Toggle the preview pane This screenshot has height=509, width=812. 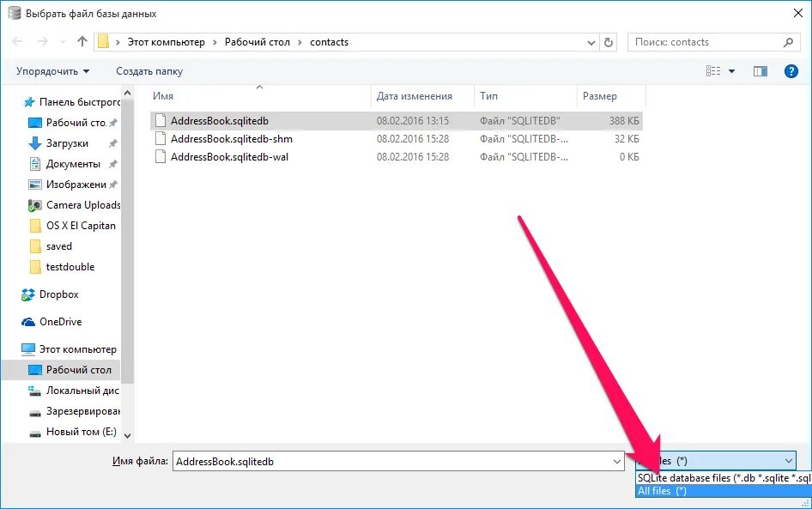760,71
